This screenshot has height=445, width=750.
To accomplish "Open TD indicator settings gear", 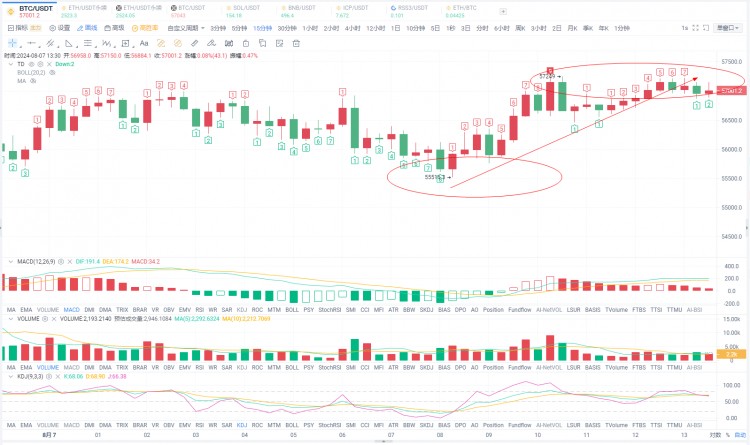I will pyautogui.click(x=40, y=64).
